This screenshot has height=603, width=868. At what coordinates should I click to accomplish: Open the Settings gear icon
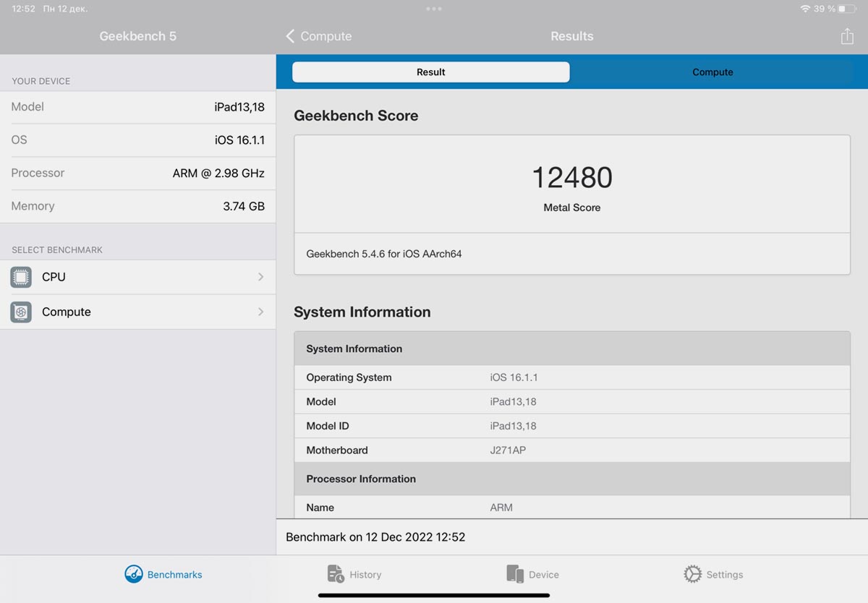click(x=692, y=574)
